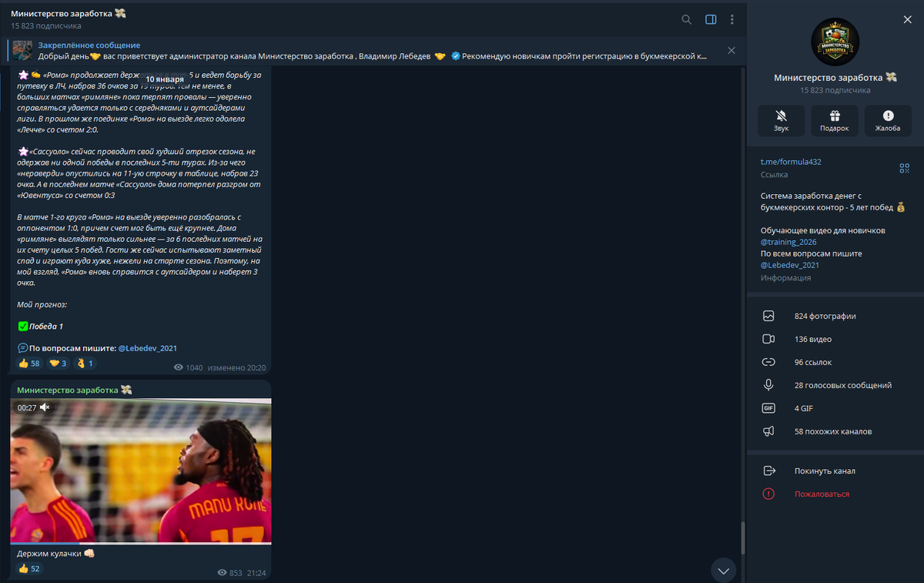Click the bell icon on the Звук button
Screen dimensions: 924x583
[782, 116]
